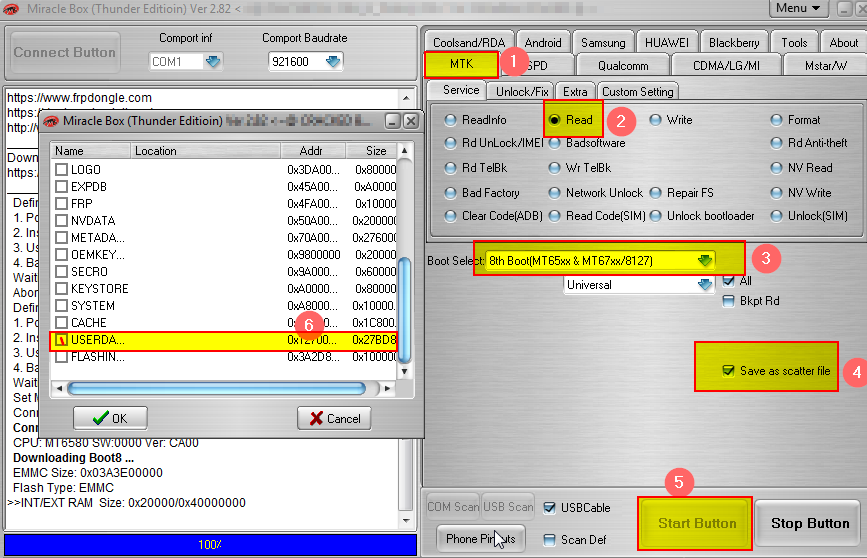The height and width of the screenshot is (558, 867).
Task: Open the Extra sub-tab
Action: [x=575, y=91]
